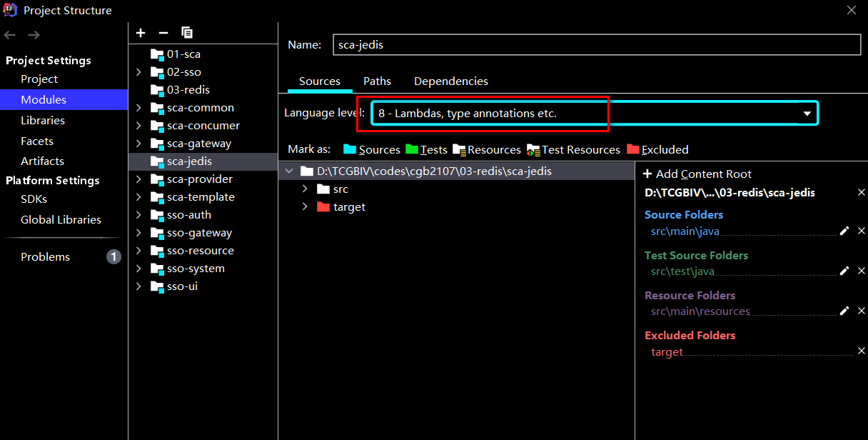Select the sso-auth module
Image resolution: width=868 pixels, height=440 pixels.
click(188, 215)
